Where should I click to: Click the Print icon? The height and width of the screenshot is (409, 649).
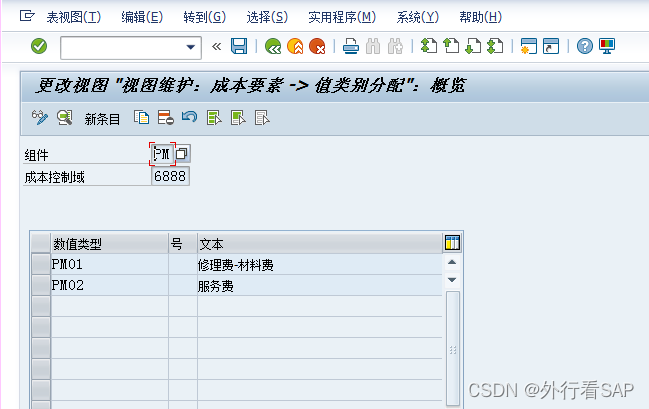(x=351, y=46)
